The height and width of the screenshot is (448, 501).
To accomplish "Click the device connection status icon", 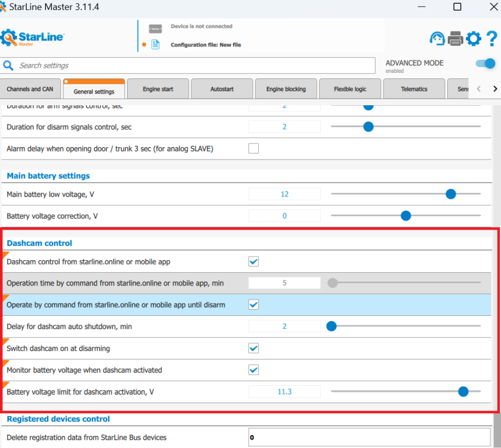I will (x=155, y=29).
